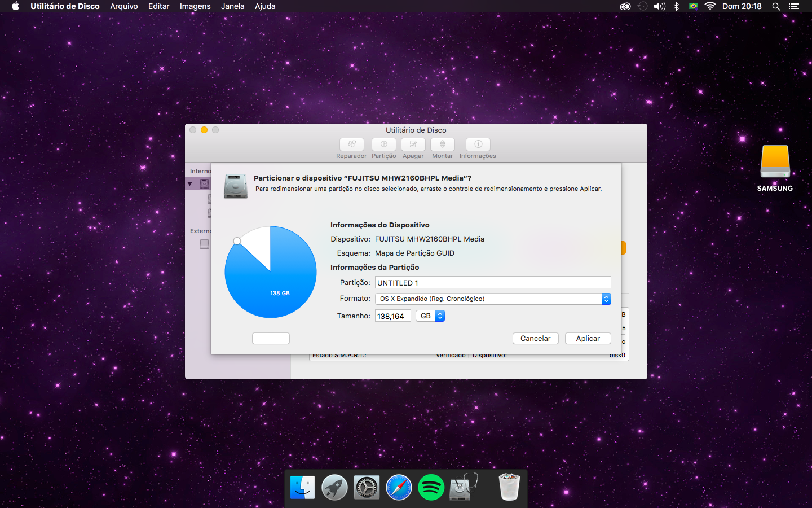Click the Apagar toolbar icon
Screen dimensions: 812x508
point(413,144)
